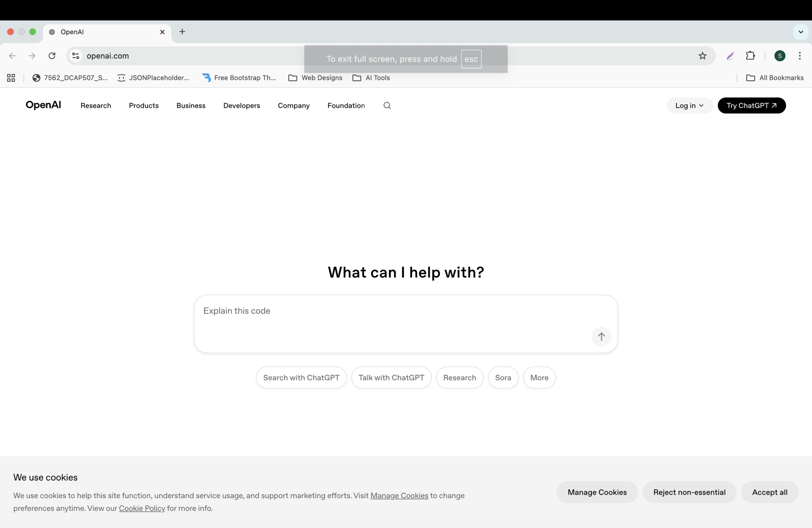Open the apps grid in bookmarks bar

(x=11, y=78)
